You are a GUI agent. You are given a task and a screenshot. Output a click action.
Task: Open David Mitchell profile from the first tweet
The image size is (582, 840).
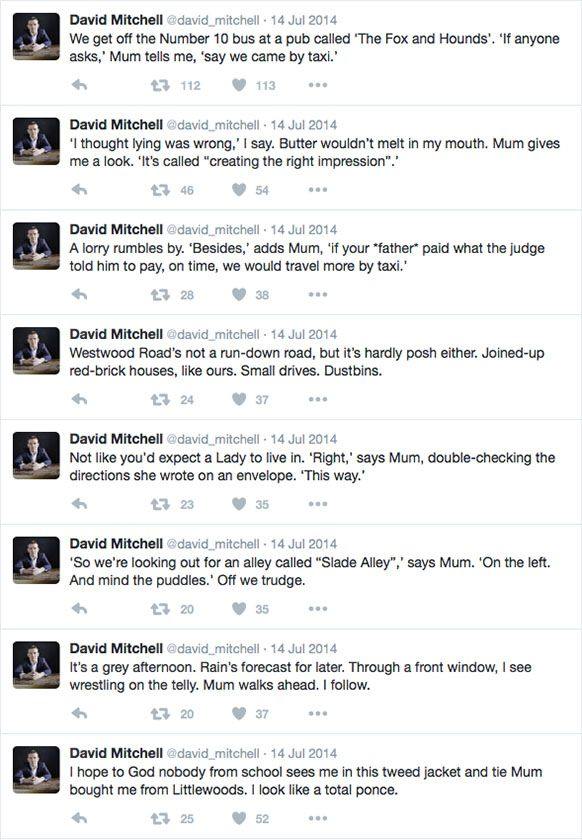[116, 20]
